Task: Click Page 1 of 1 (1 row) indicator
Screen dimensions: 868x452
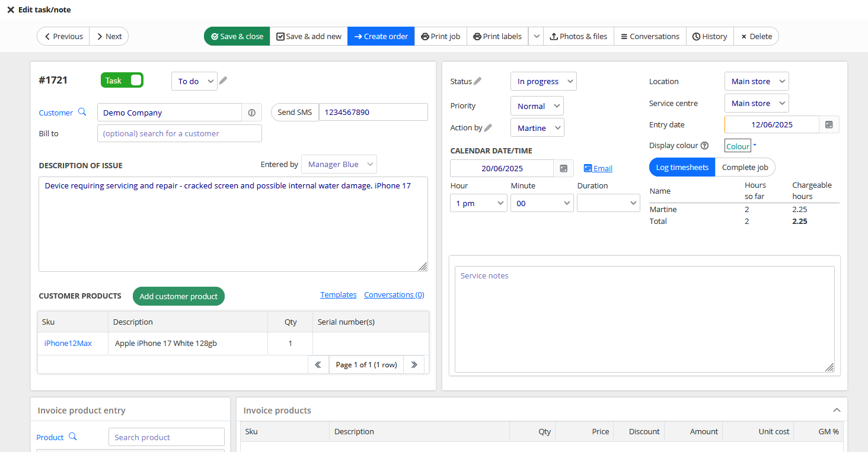Action: [366, 364]
